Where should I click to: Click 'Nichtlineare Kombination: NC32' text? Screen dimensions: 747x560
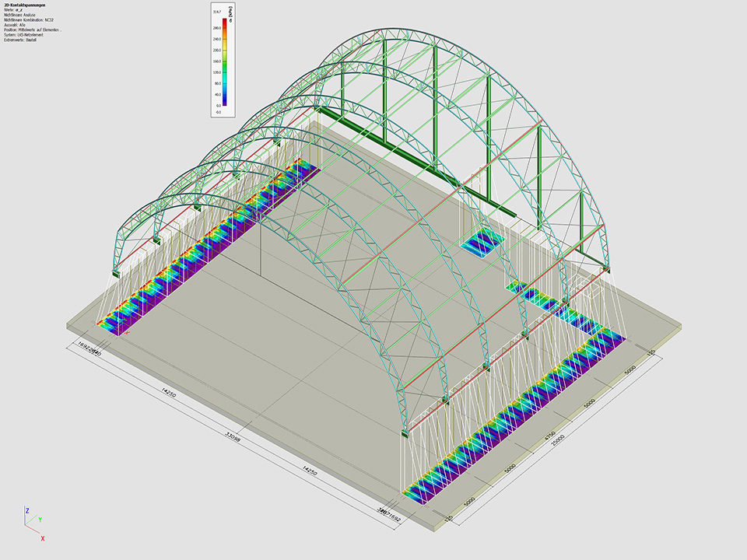30,19
